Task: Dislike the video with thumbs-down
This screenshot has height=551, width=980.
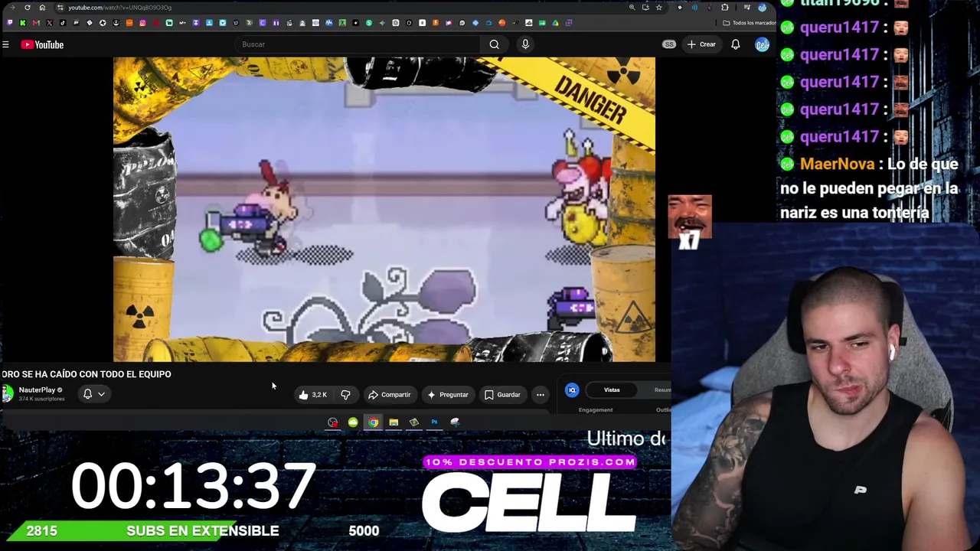Action: tap(345, 395)
